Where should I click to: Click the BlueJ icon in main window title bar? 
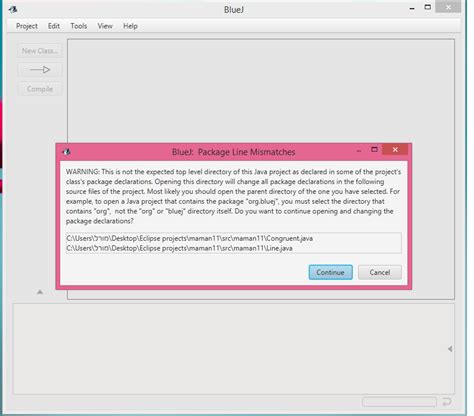tap(13, 9)
